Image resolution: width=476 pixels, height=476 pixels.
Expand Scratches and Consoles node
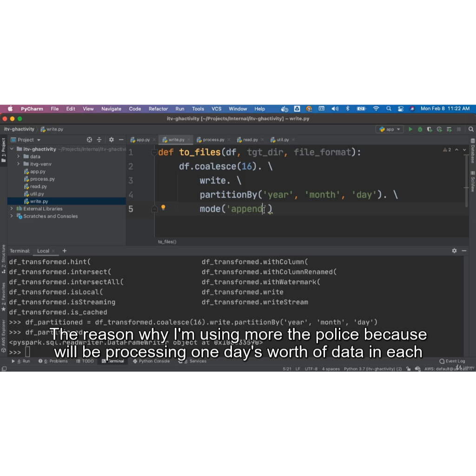12,216
